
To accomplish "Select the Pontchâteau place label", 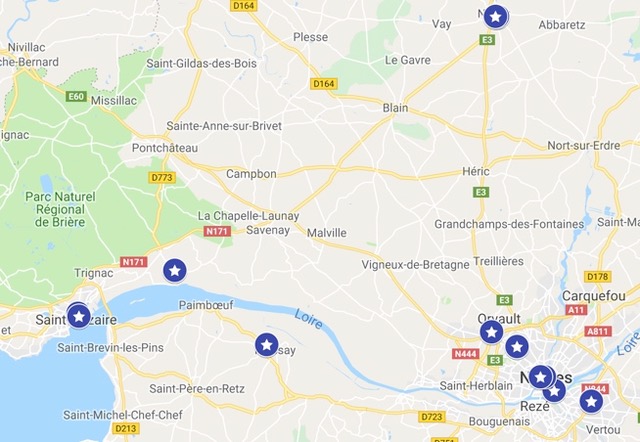I will pos(165,148).
